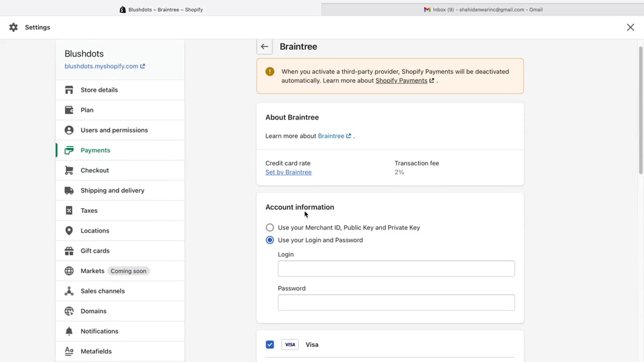Click the Settings gear icon
The width and height of the screenshot is (644, 362).
tap(14, 27)
